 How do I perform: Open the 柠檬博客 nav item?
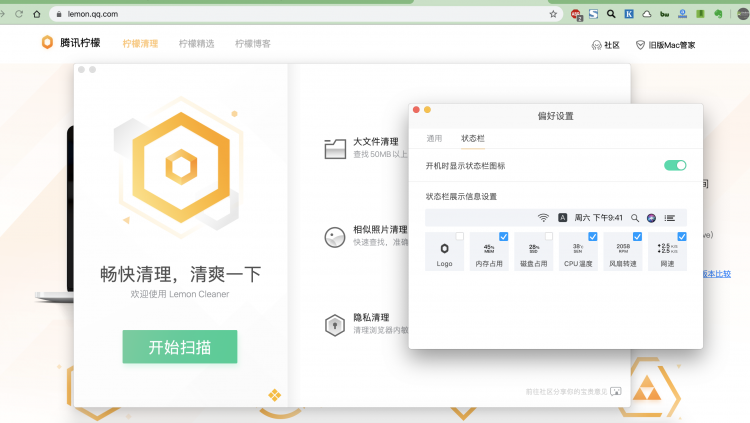[x=253, y=44]
